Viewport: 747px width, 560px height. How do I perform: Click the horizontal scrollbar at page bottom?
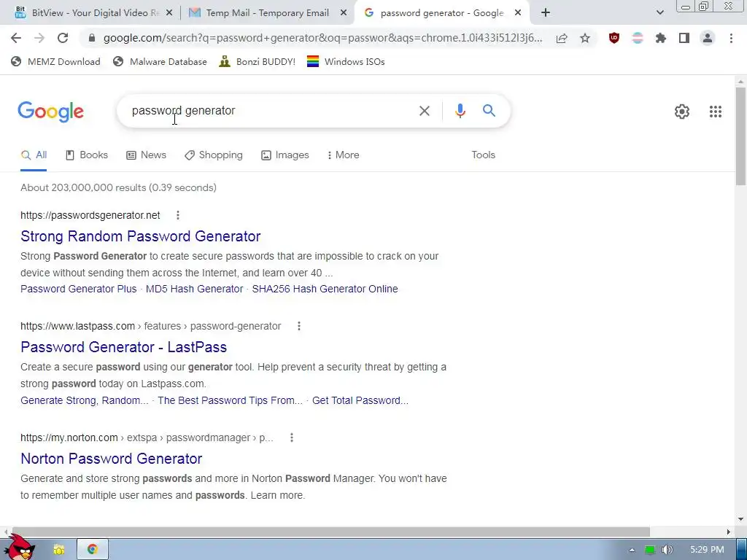click(330, 532)
